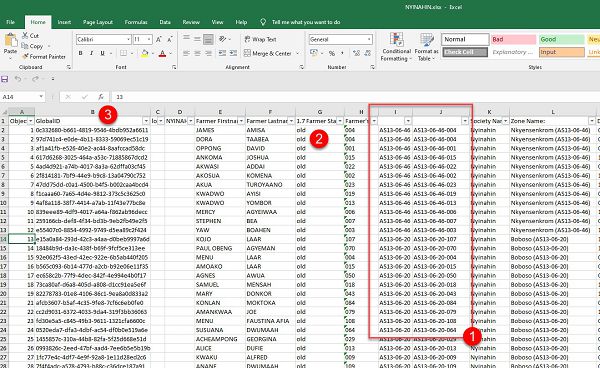Click the Insert Function fx icon
The image size is (600, 368).
[101, 97]
